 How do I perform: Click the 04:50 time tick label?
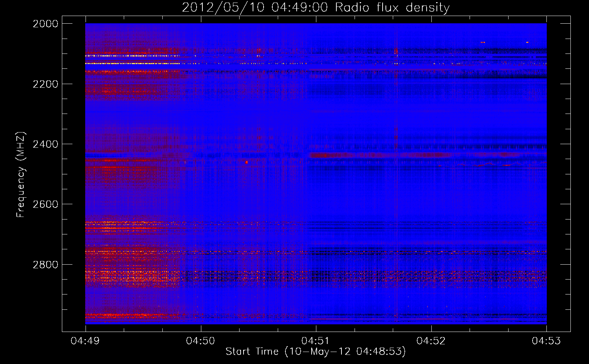point(201,341)
